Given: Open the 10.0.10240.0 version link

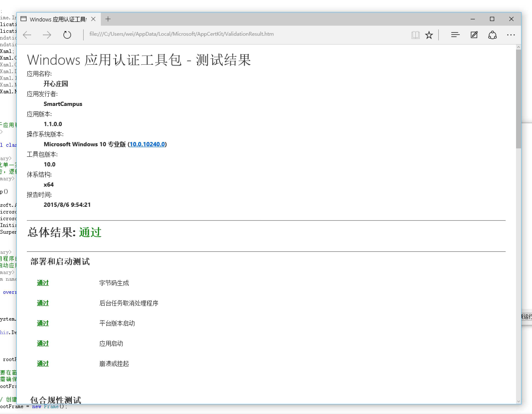Looking at the screenshot, I should click(x=147, y=144).
